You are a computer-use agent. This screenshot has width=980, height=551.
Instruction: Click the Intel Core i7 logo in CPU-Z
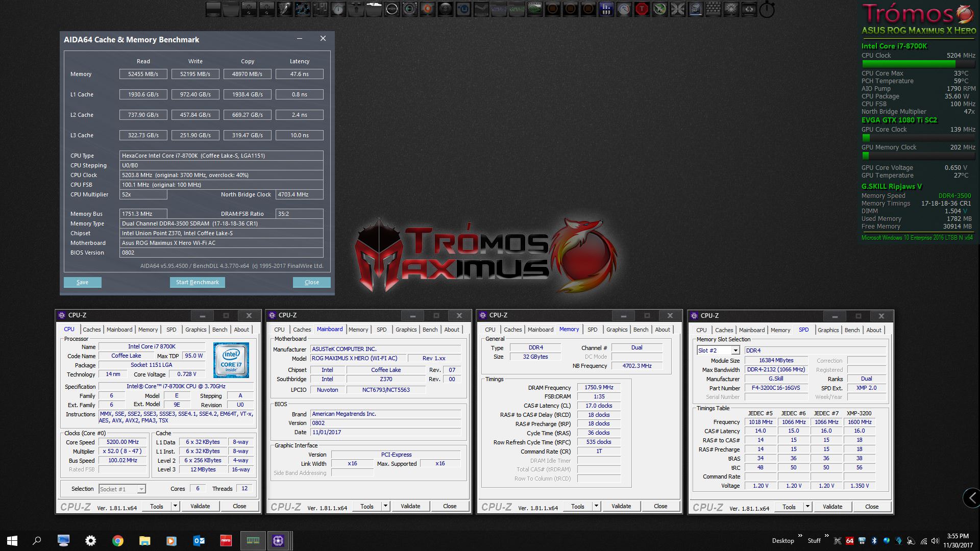tap(231, 360)
